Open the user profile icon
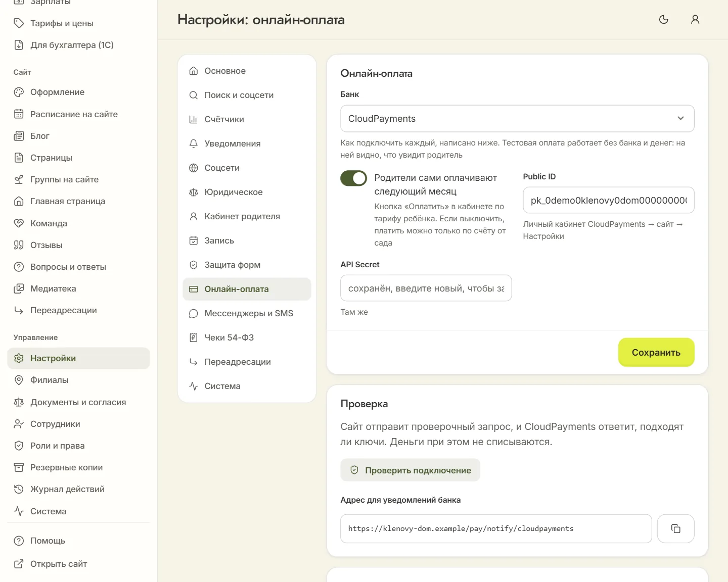 (x=695, y=20)
